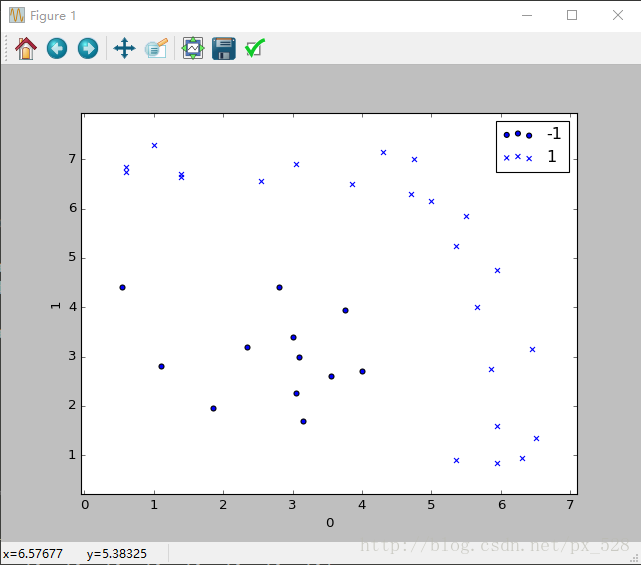Click the y=5.38325 status readout
This screenshot has width=641, height=565.
pos(117,554)
